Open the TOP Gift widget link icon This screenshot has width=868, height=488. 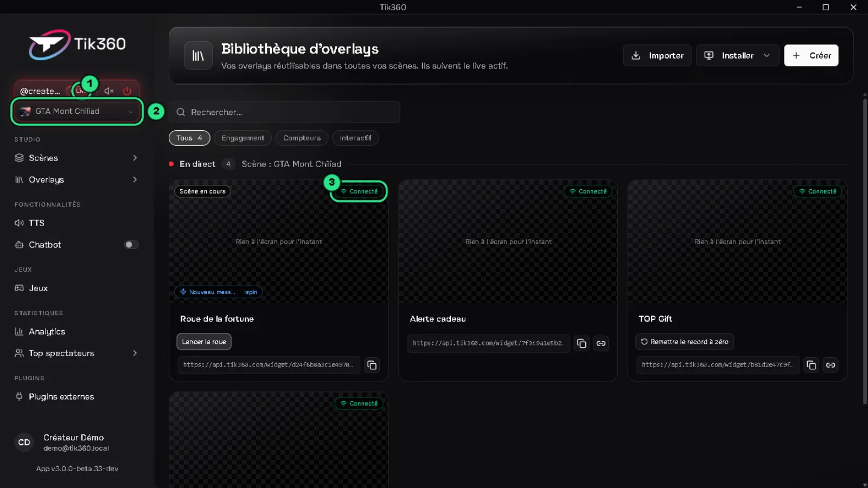coord(831,365)
